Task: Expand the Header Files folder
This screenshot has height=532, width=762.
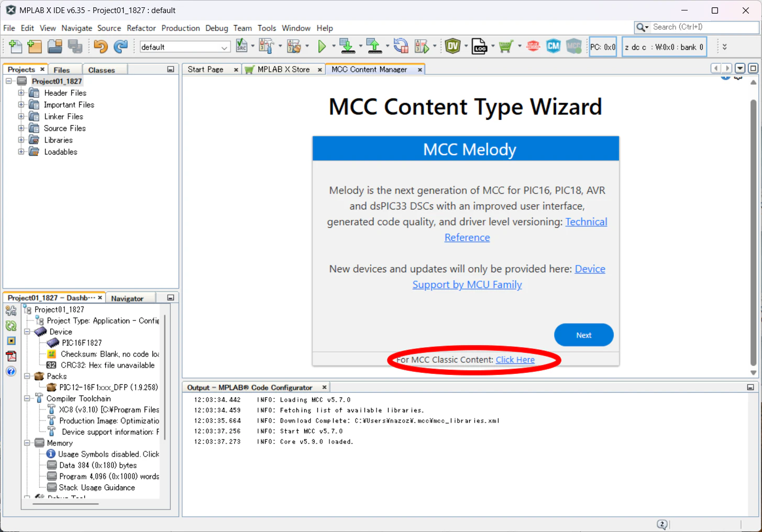Action: pyautogui.click(x=21, y=93)
